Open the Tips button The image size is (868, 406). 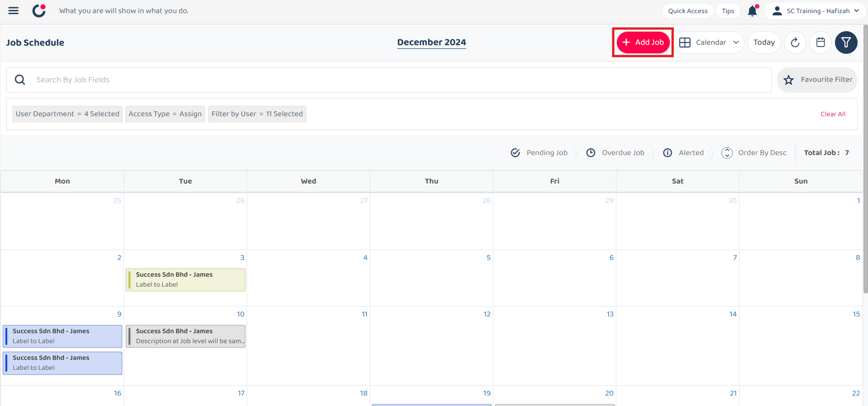(x=728, y=11)
